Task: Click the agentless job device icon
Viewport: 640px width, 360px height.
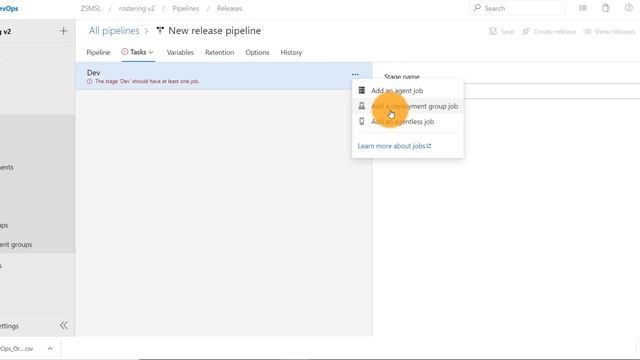Action: (362, 121)
